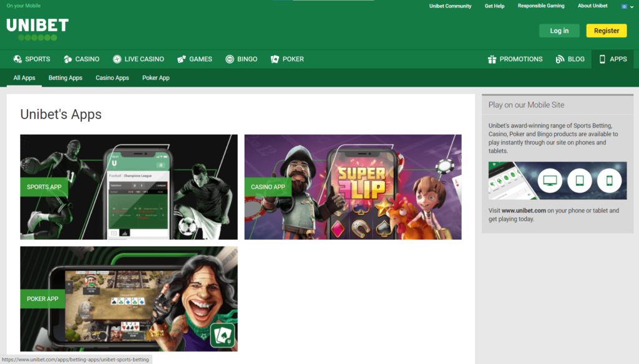
Task: Click the SPORTS APP green label
Action: [x=44, y=187]
